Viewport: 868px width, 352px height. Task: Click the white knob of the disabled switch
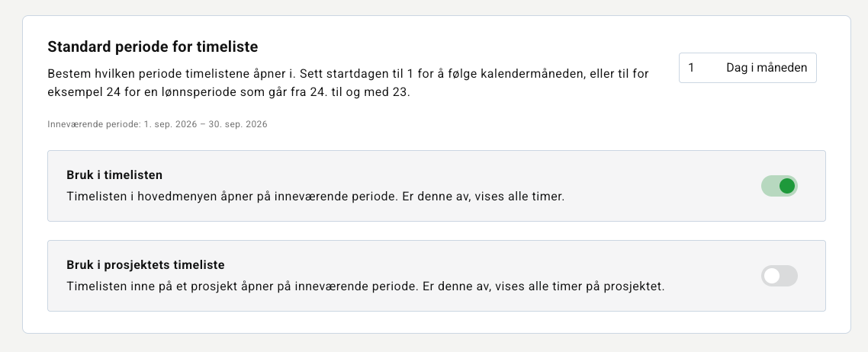coord(772,276)
